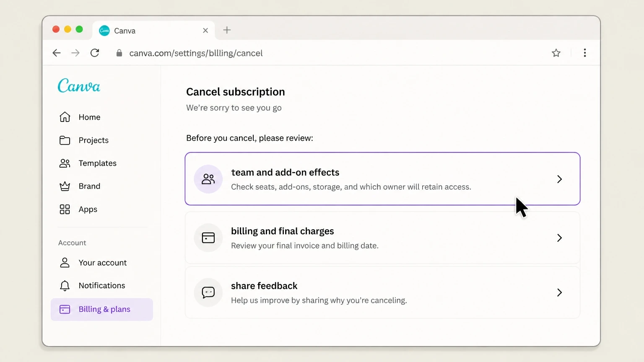Screen dimensions: 644x362
Task: Click the Canva logo in sidebar
Action: (x=79, y=86)
